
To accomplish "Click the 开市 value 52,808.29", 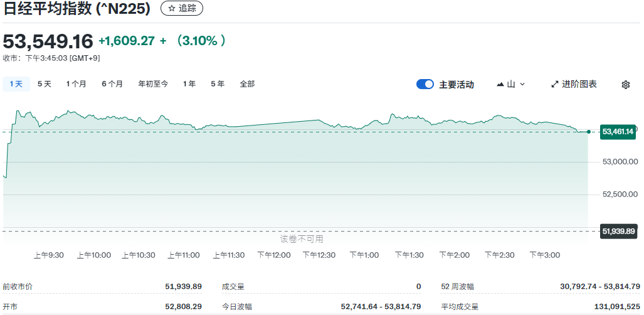I will pos(184,307).
